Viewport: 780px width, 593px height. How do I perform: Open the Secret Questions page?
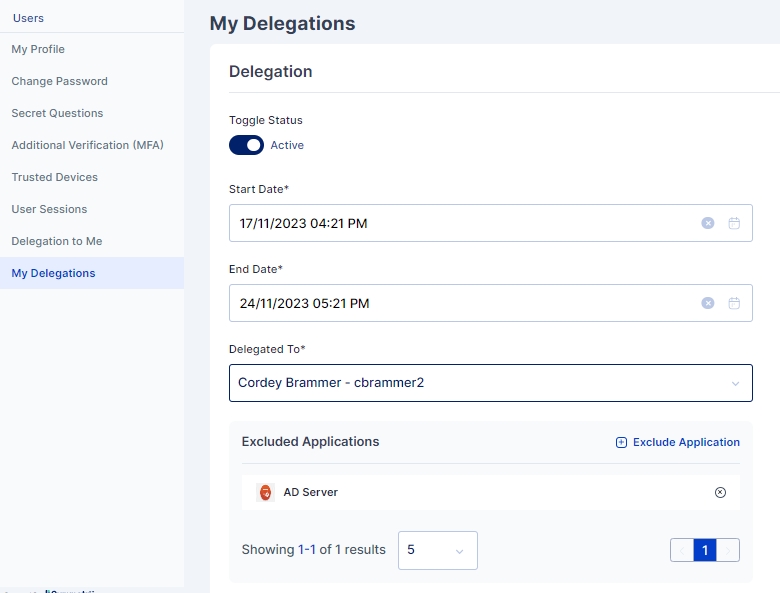pyautogui.click(x=57, y=113)
